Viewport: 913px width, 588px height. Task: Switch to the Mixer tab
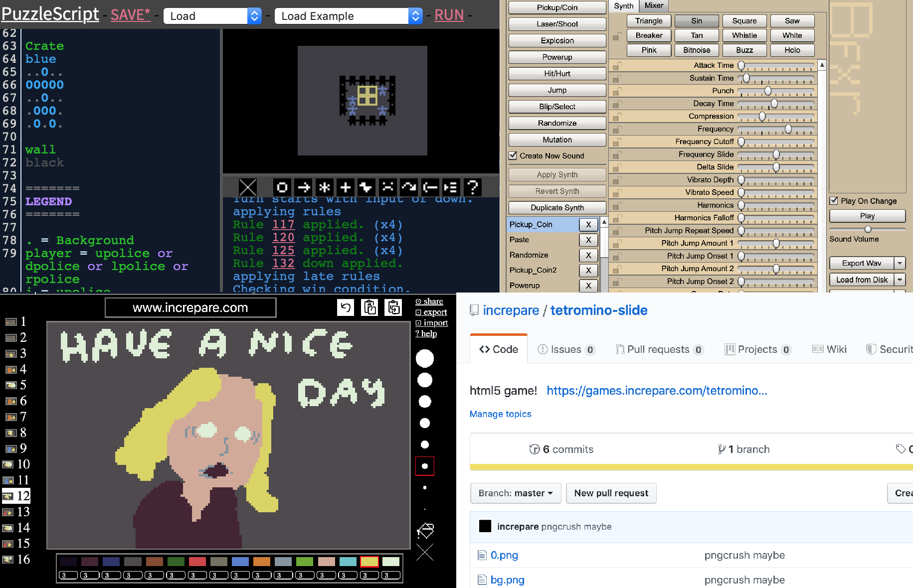point(654,5)
